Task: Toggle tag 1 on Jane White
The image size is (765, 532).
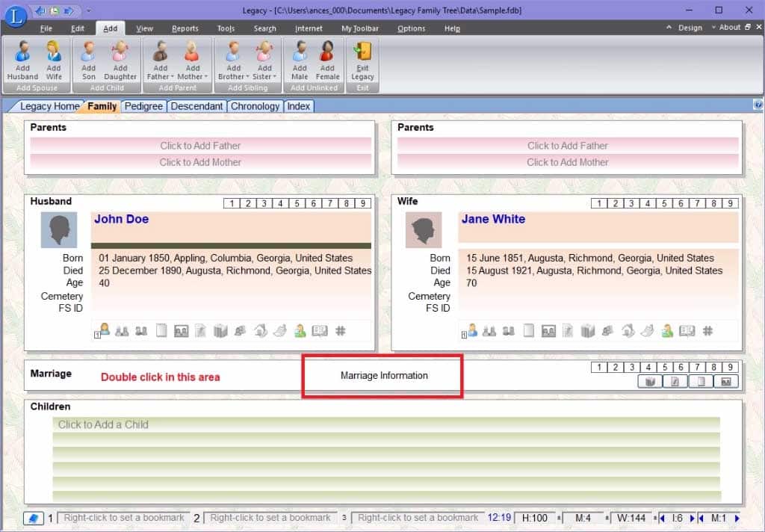Action: click(599, 203)
